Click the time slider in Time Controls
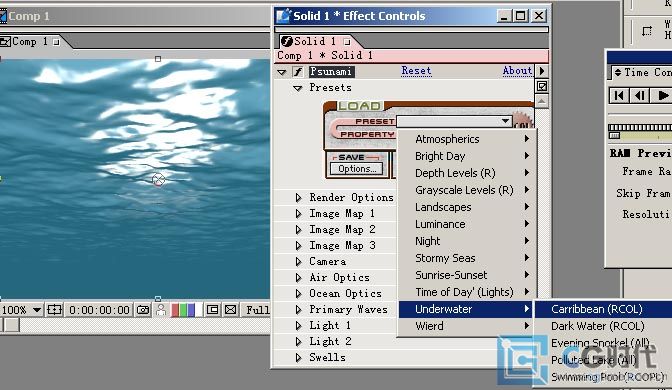 click(615, 136)
